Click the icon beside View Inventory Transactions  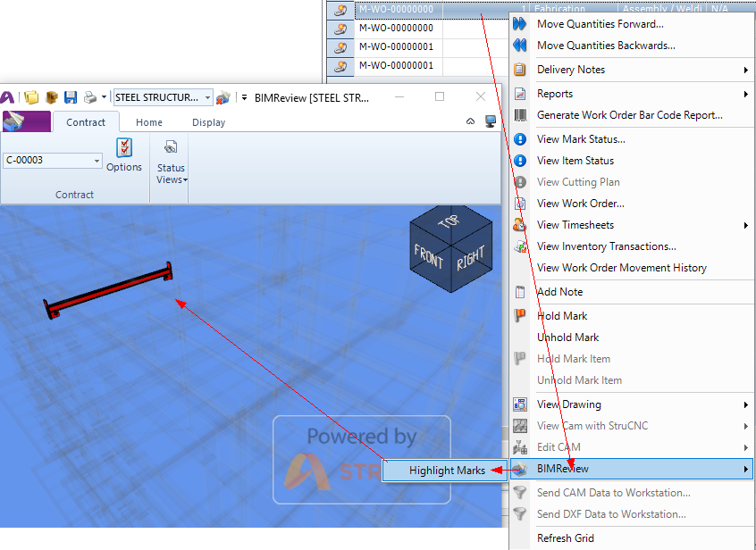coord(520,246)
